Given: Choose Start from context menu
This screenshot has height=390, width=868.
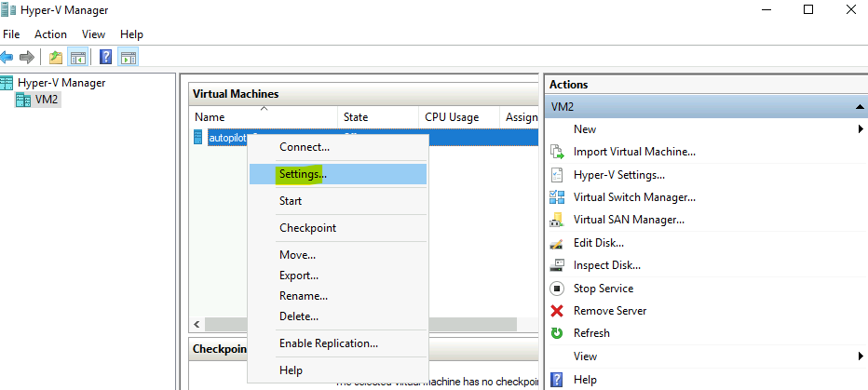Looking at the screenshot, I should (338, 201).
